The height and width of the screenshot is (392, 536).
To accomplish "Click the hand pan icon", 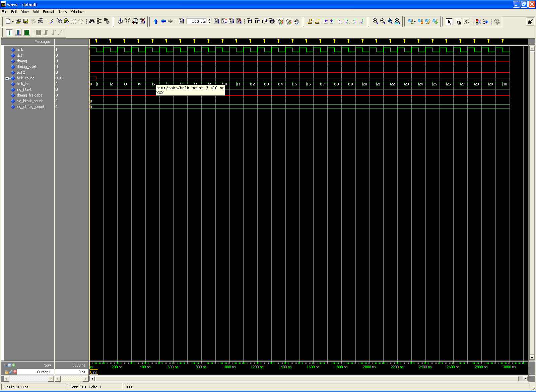I will (296, 21).
